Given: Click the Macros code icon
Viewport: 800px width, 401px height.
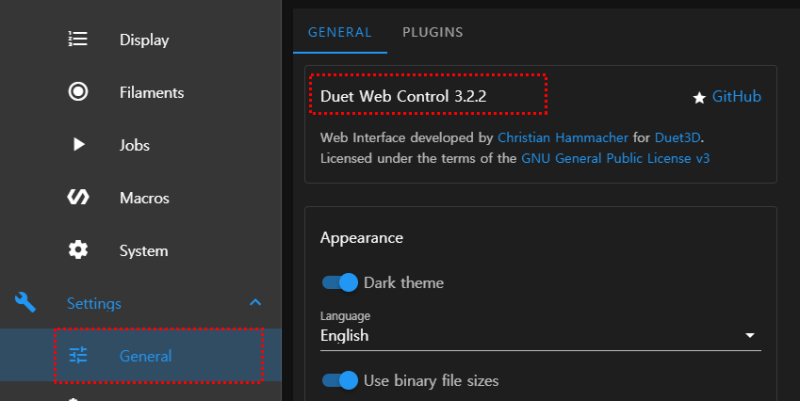Looking at the screenshot, I should pyautogui.click(x=78, y=197).
